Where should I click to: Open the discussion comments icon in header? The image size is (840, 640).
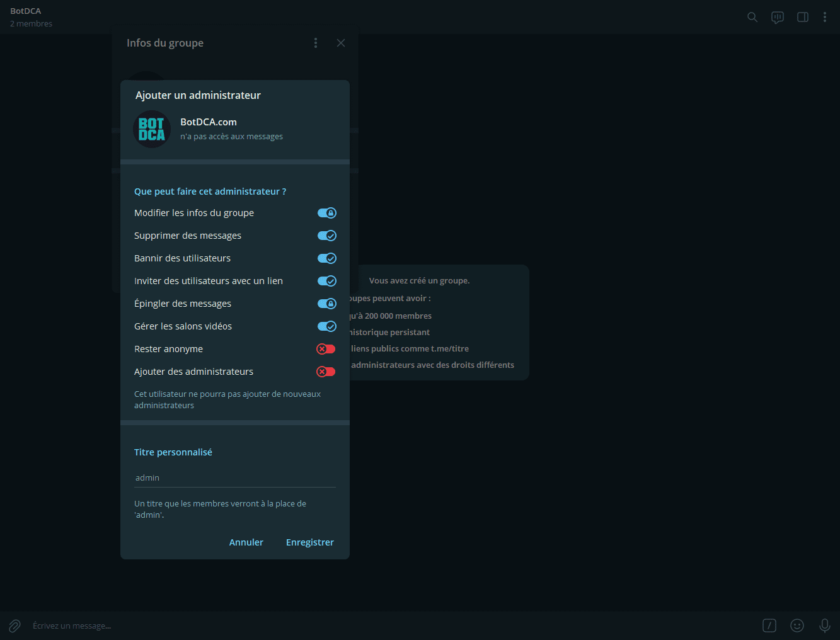[x=778, y=17]
